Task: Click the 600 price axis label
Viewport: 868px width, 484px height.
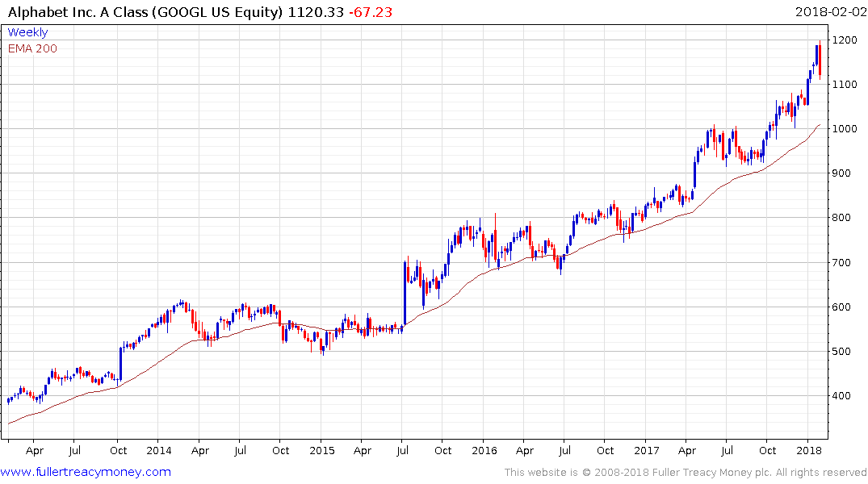Action: tap(841, 307)
